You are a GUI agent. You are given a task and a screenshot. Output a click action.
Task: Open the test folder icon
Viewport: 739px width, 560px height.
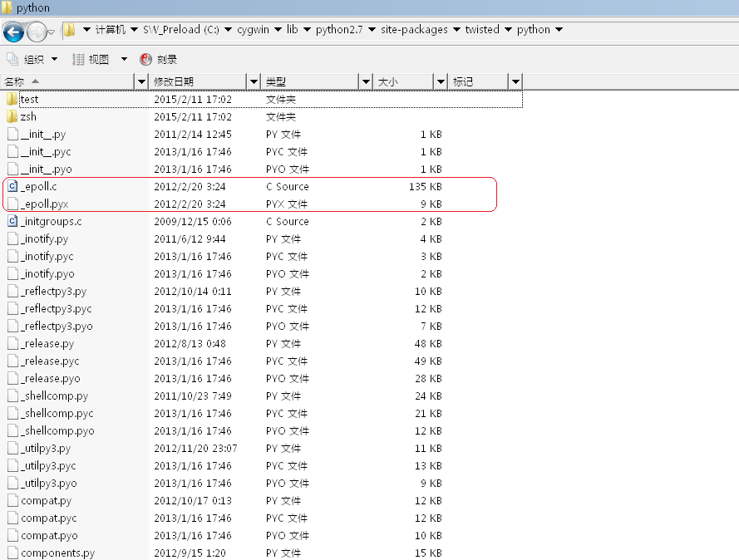point(12,100)
